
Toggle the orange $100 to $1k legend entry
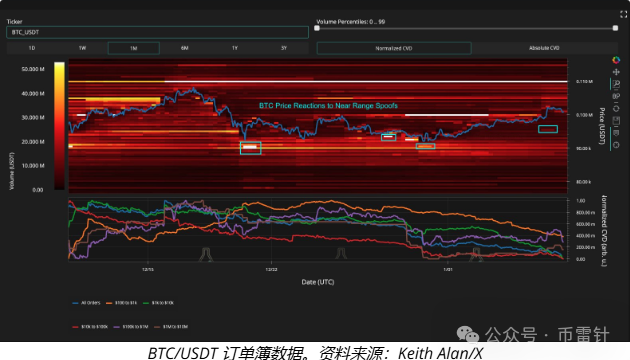click(x=121, y=303)
